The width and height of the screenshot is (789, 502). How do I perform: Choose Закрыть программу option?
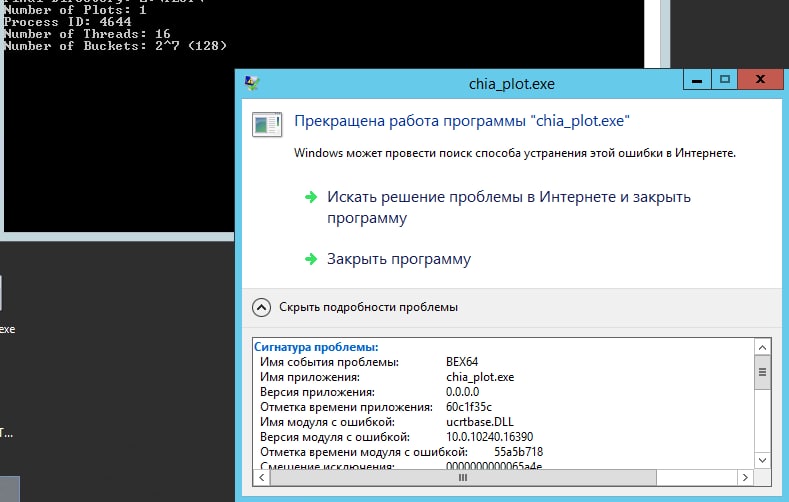[x=399, y=259]
